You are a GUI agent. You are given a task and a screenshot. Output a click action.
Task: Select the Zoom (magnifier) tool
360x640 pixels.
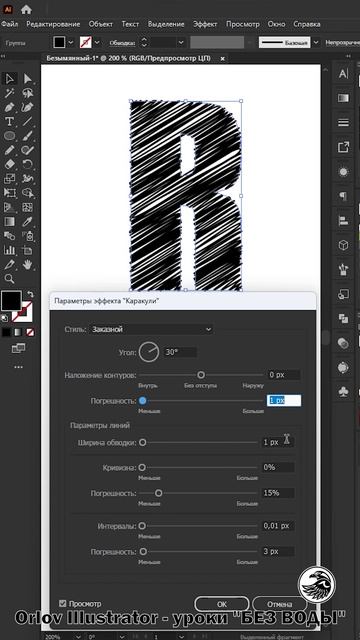[x=9, y=279]
